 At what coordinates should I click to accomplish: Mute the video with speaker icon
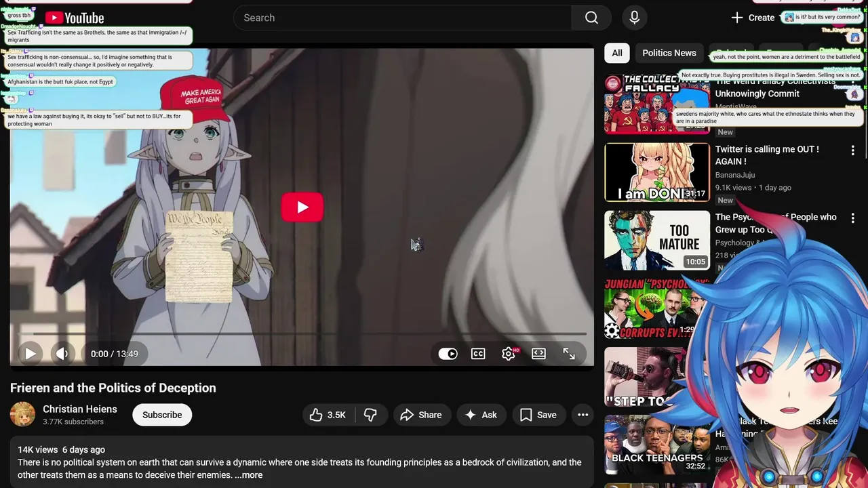click(62, 354)
